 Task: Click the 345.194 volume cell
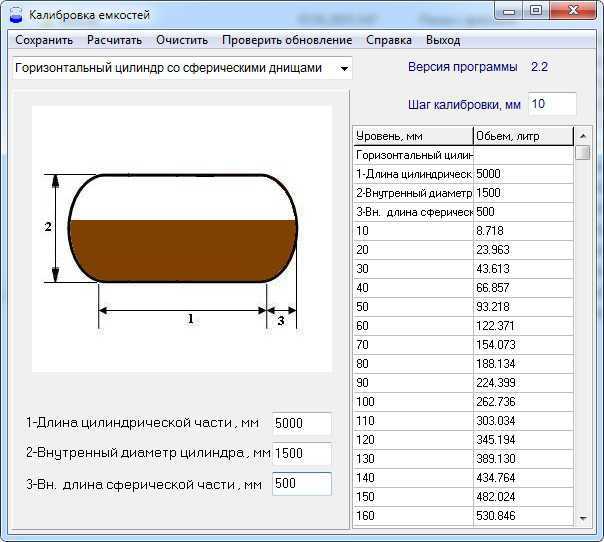pos(523,440)
